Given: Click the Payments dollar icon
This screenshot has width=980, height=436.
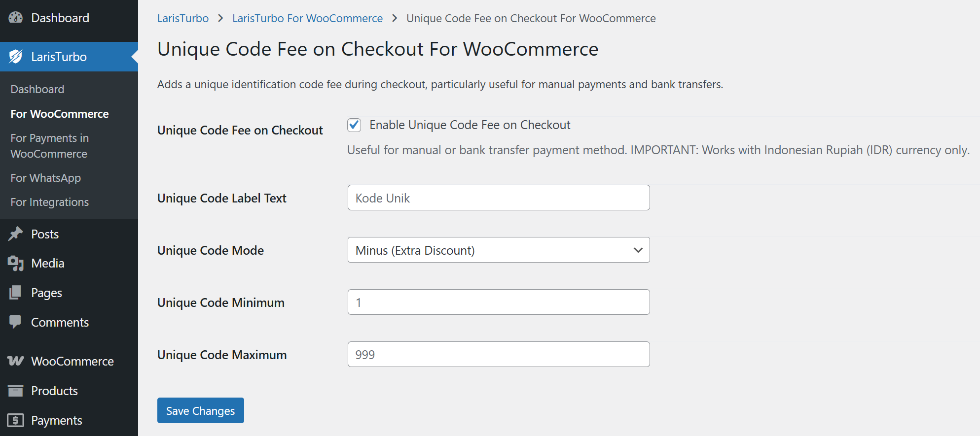Looking at the screenshot, I should coord(15,420).
